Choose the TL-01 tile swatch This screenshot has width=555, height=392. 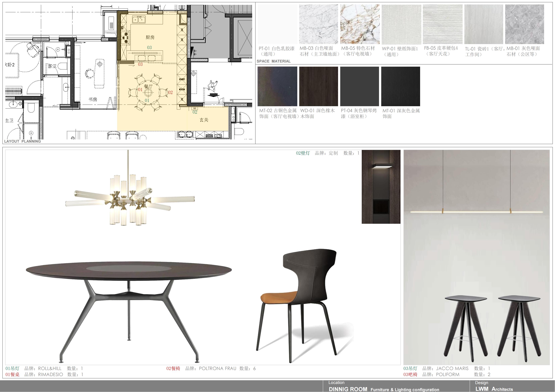[x=484, y=24]
